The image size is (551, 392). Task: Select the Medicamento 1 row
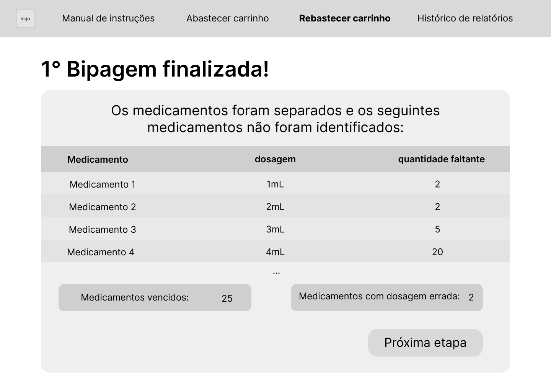(x=275, y=183)
